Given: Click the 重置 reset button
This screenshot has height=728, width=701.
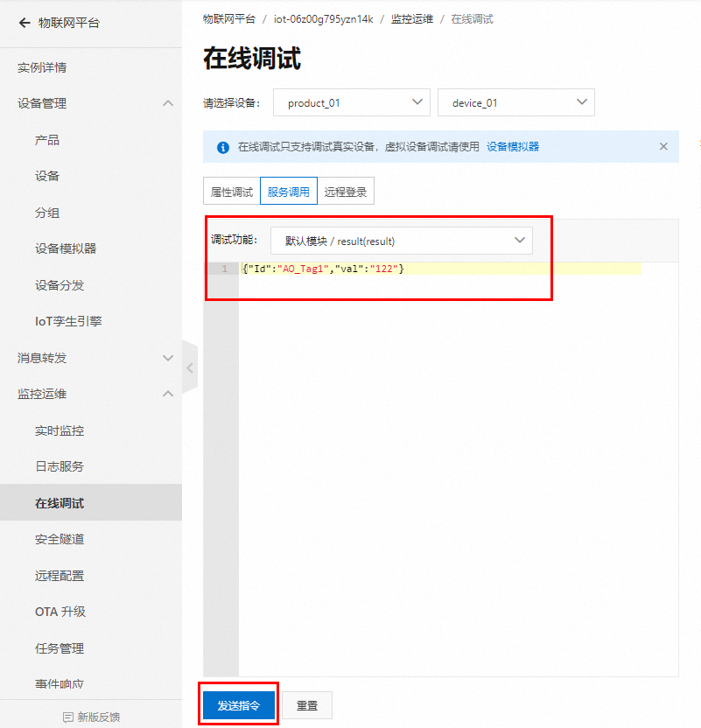Looking at the screenshot, I should tap(306, 705).
